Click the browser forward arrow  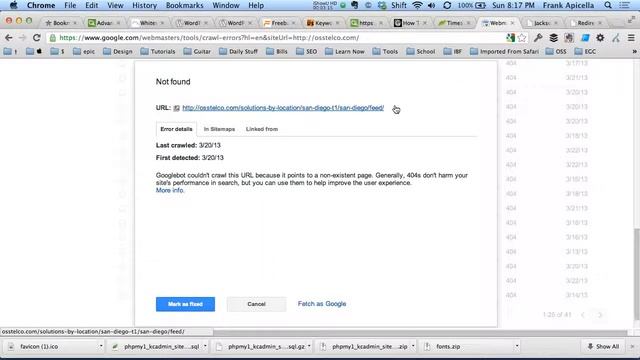[22, 38]
